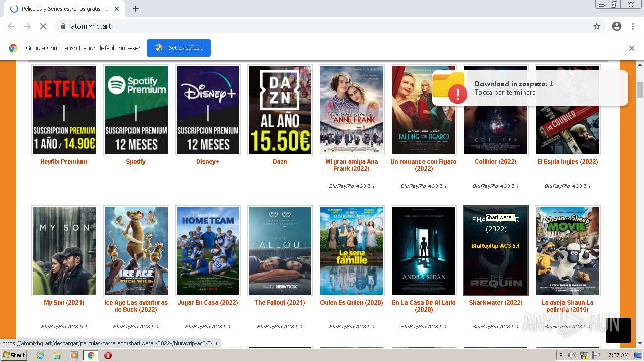Go forward to next page
The width and height of the screenshot is (644, 362).
tap(27, 26)
